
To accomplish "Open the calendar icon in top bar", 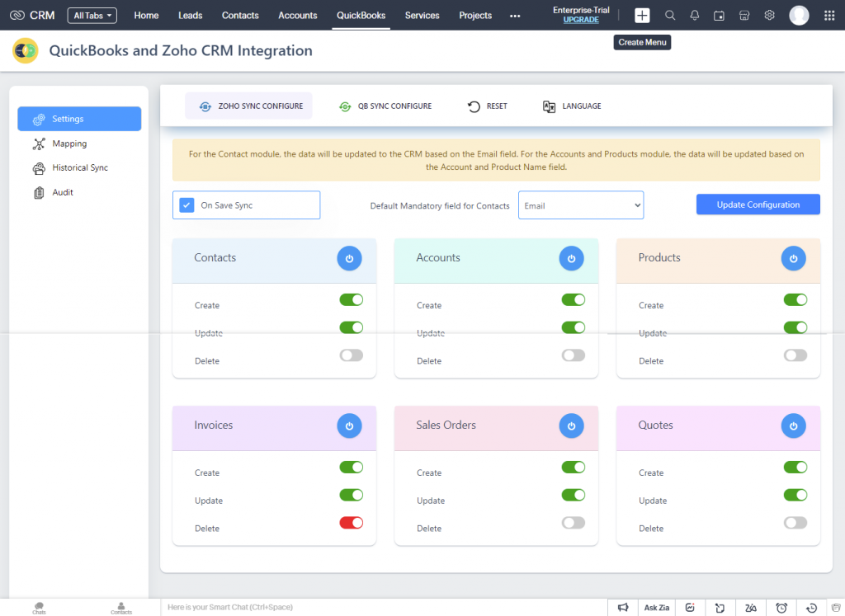I will [x=719, y=16].
